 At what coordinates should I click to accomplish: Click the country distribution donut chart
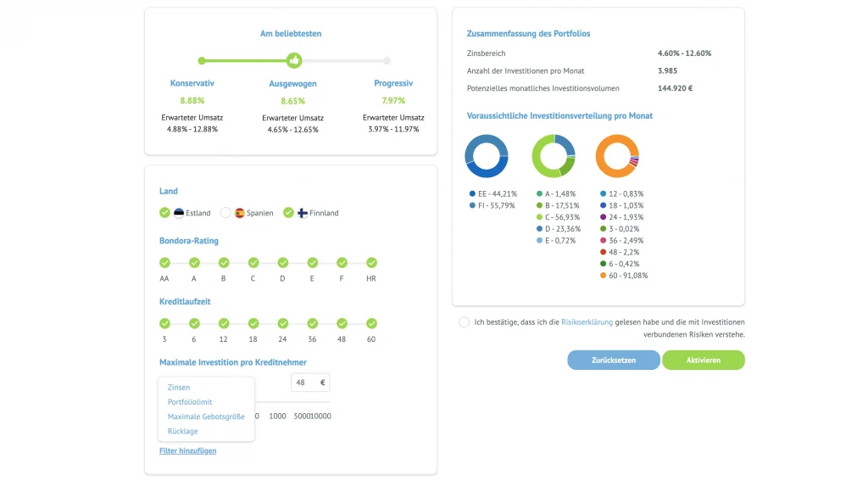[487, 156]
